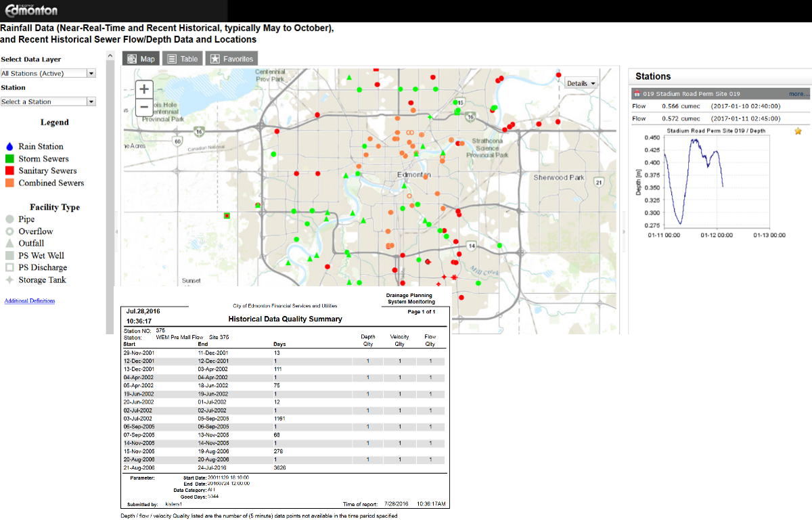Click the 'WEM Pre Mall Flow' station name
812x521 pixels.
179,336
